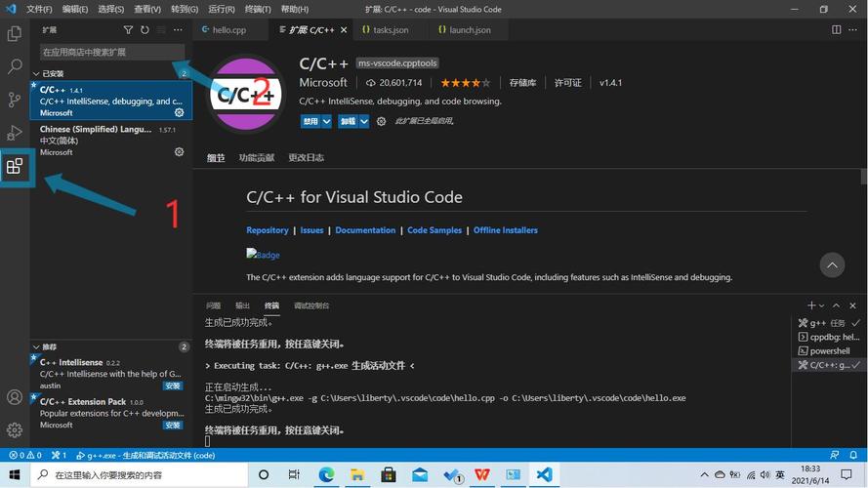Open notifications bell in status bar
Viewport: 868px width, 488px height.
click(853, 455)
